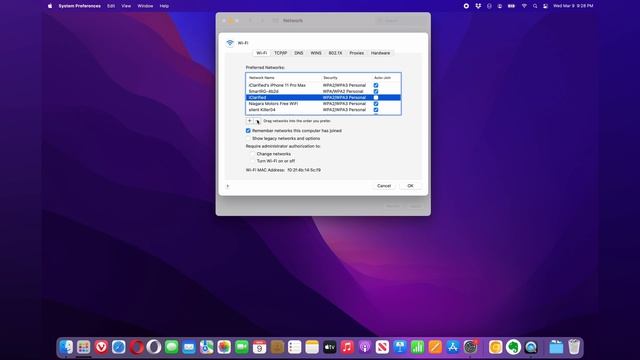Viewport: 640px width, 360px height.
Task: Launch Vivaldi browser from the Dock
Action: point(101,347)
